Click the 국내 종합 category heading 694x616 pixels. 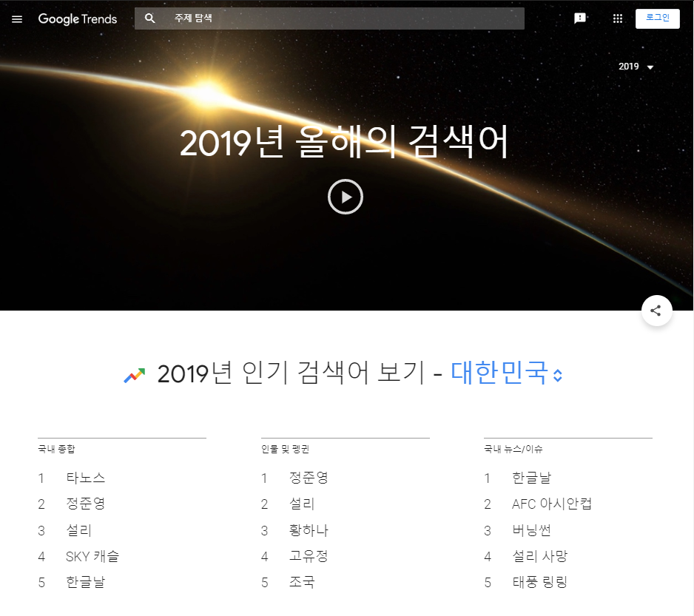point(56,449)
